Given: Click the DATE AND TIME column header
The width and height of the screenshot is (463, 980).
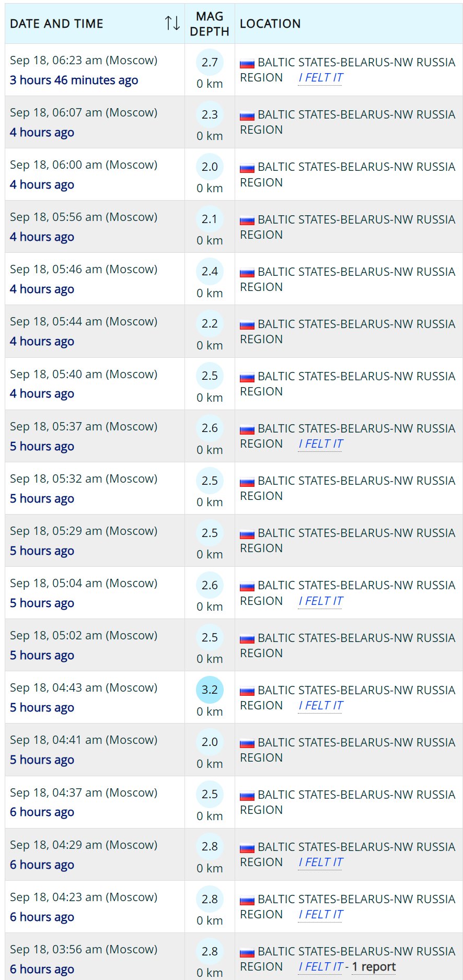Looking at the screenshot, I should (56, 24).
